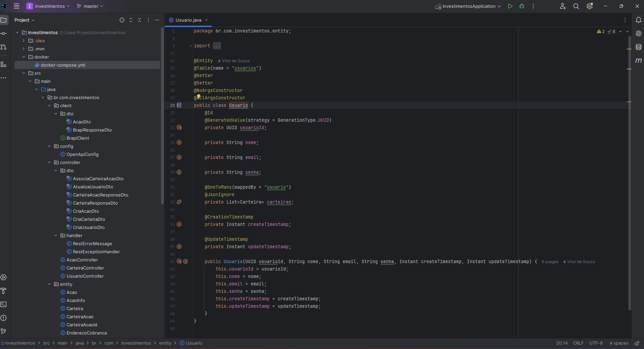Open InvestimentosApplication run configuration dropdown
The height and width of the screenshot is (349, 644).
point(468,6)
